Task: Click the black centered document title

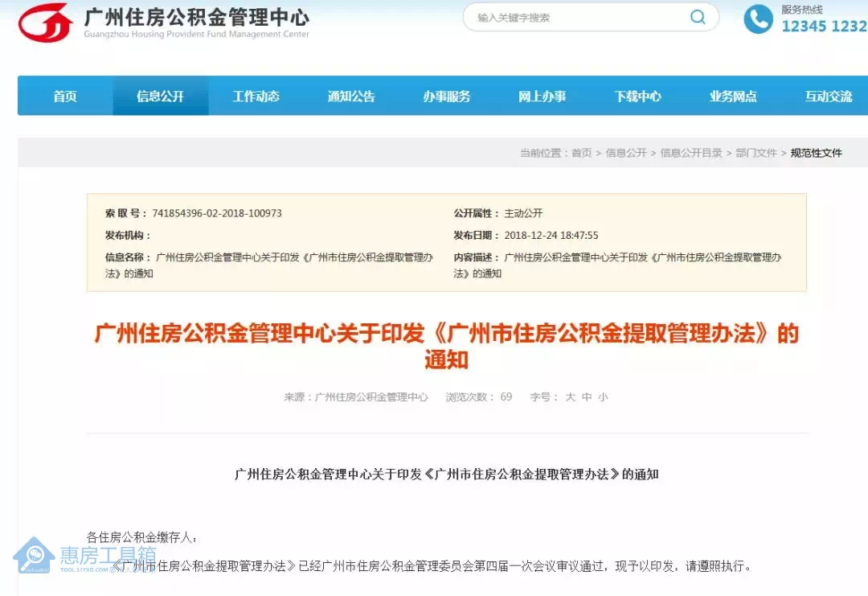Action: 447,474
